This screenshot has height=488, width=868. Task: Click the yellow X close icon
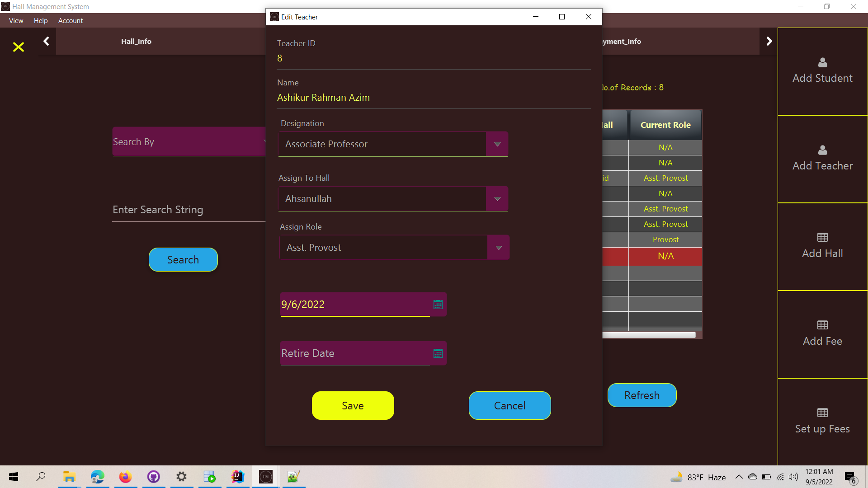pos(18,47)
